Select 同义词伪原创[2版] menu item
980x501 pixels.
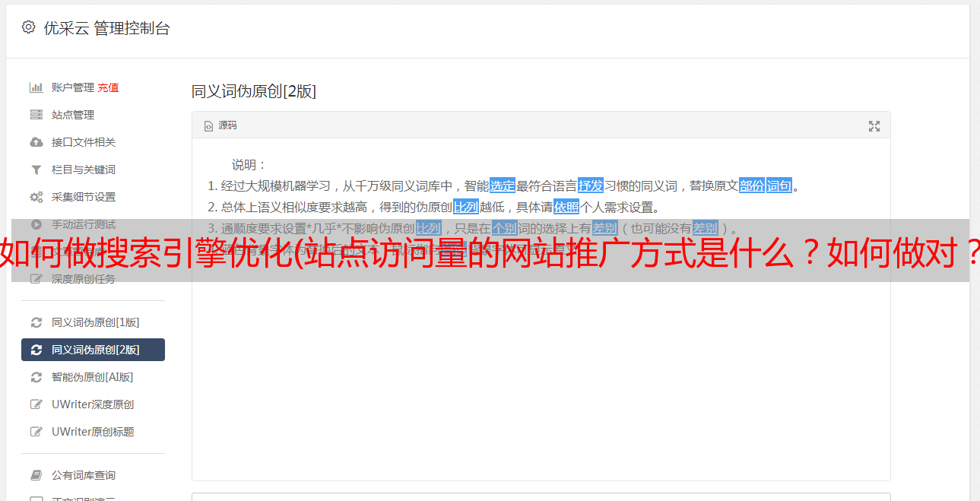93,350
